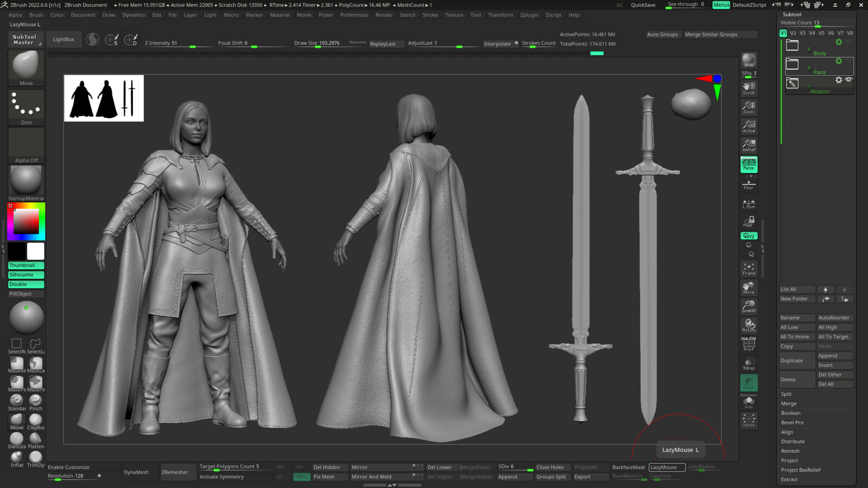Toggle the Silhouette option
This screenshot has height=488, width=868.
[x=26, y=275]
